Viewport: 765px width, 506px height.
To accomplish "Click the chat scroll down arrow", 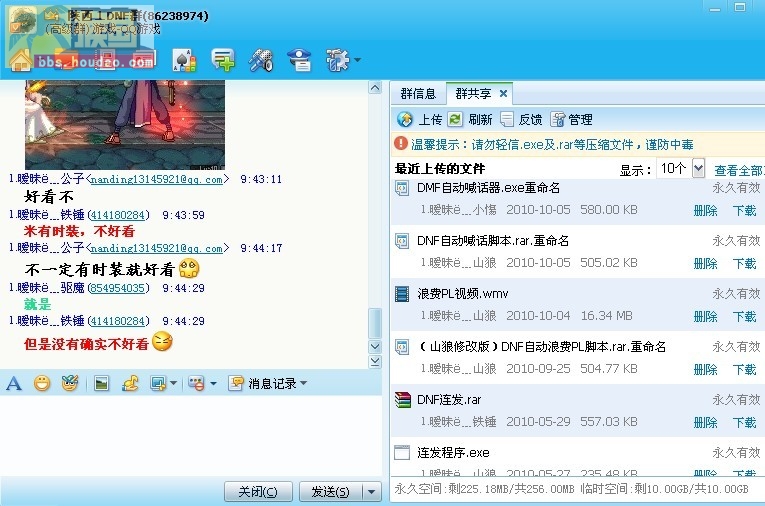I will tap(375, 346).
